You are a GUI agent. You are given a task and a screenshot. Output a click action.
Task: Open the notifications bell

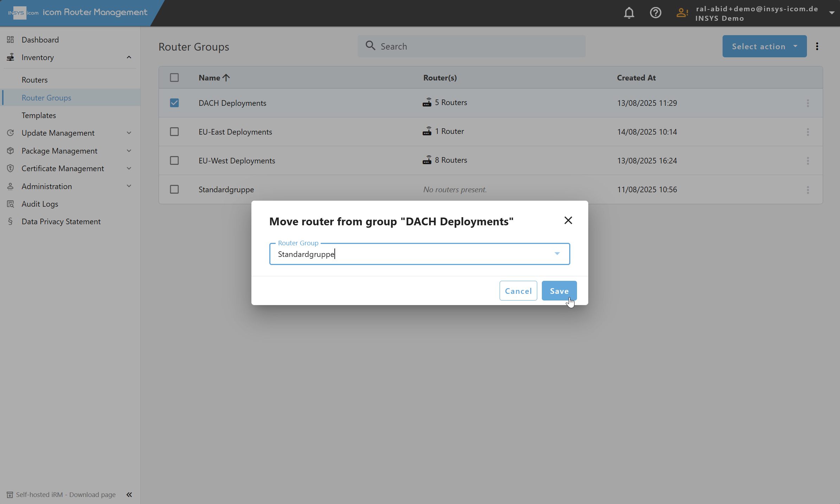pos(629,13)
